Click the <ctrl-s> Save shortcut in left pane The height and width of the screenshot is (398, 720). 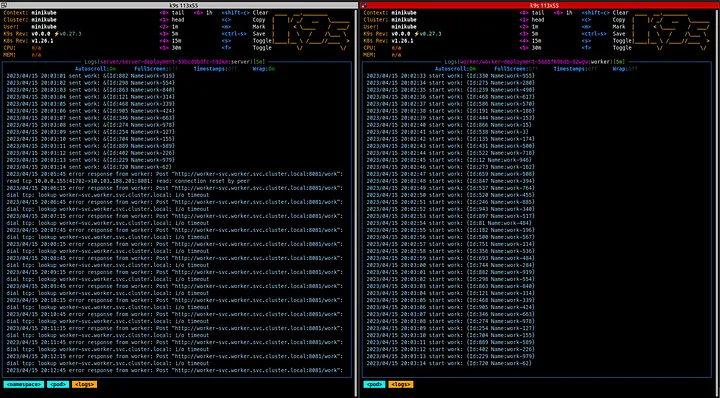pyautogui.click(x=244, y=34)
